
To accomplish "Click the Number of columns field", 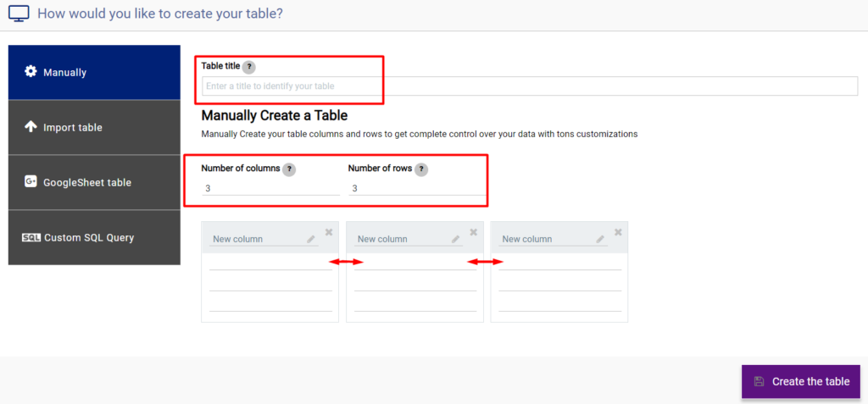I will point(270,189).
